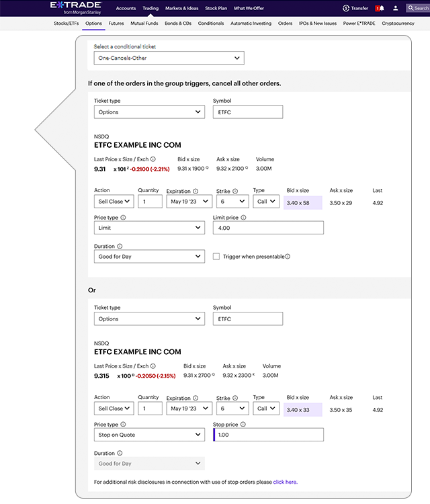Open the user profile icon
The width and height of the screenshot is (430, 504).
(x=396, y=8)
